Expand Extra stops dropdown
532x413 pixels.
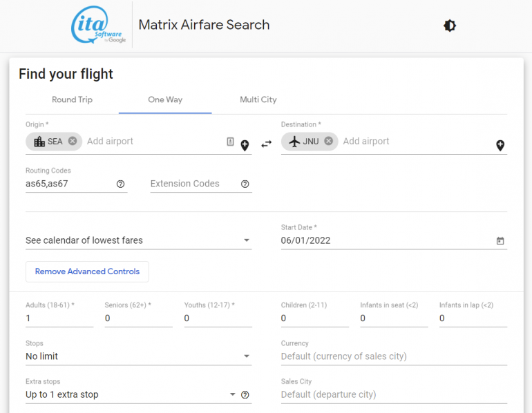pos(130,395)
